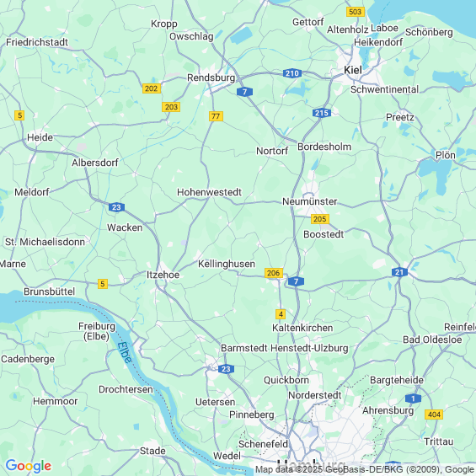Screen dimensions: 476x476
Task: Click the yellow 503 road shield
Action: coord(356,12)
